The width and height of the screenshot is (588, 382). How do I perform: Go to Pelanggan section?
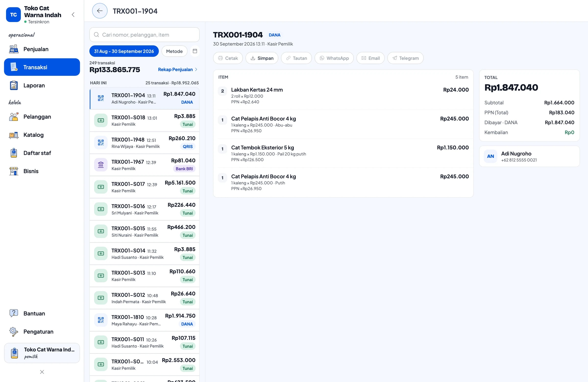pos(42,117)
